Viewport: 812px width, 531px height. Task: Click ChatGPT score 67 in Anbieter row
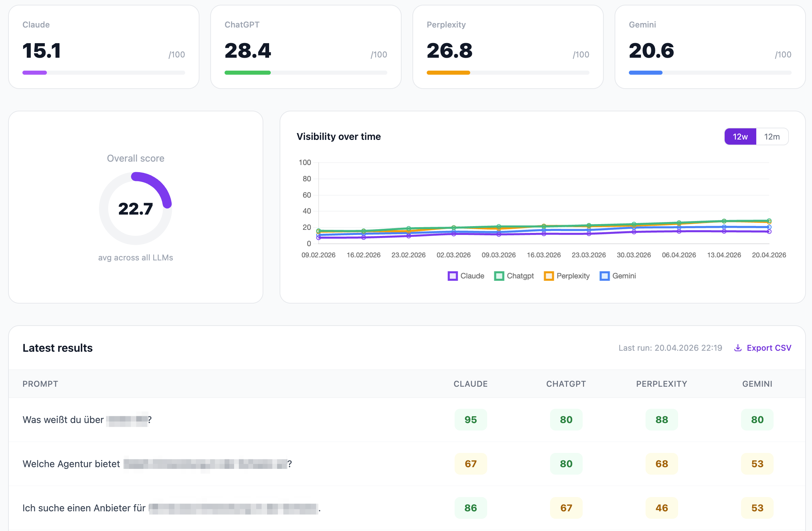tap(566, 508)
